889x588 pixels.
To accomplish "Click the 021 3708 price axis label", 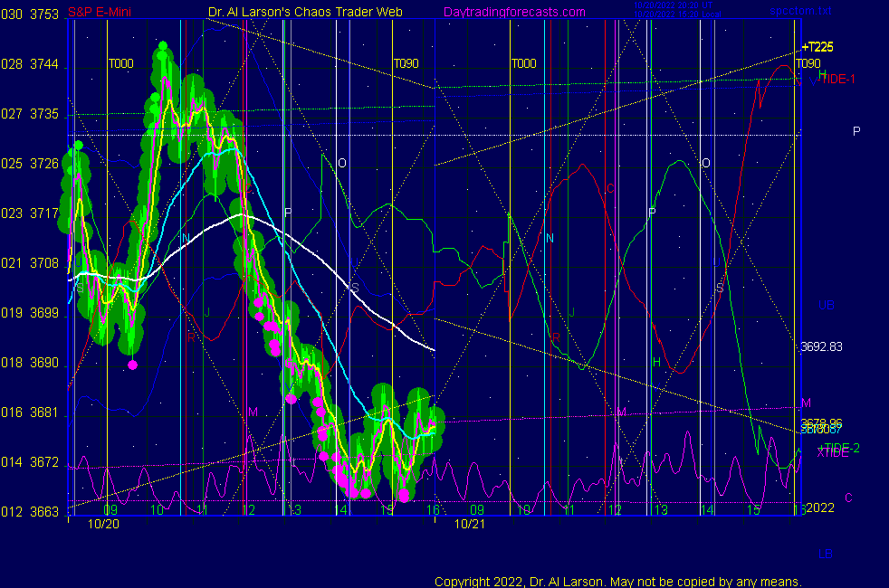I will coord(30,263).
